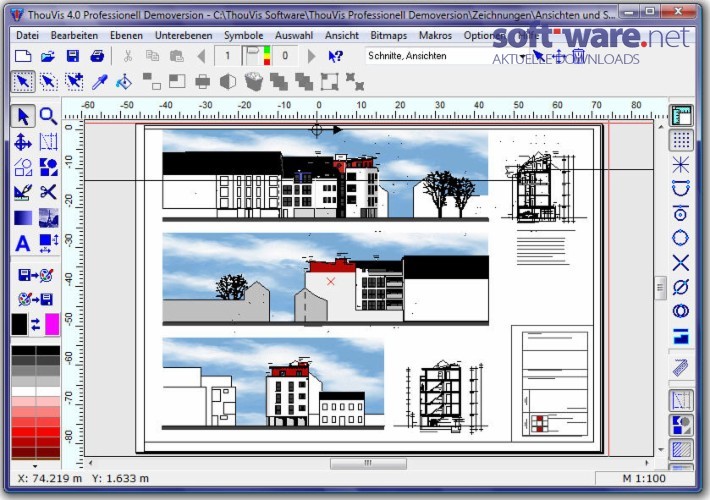Image resolution: width=710 pixels, height=500 pixels.
Task: Click the ruler measure tool on right
Action: [681, 367]
